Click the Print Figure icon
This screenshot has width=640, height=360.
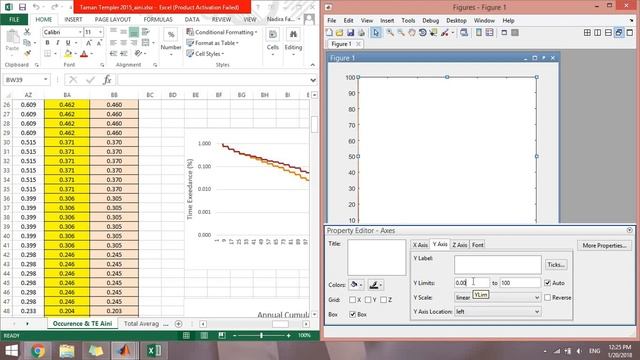(x=361, y=33)
